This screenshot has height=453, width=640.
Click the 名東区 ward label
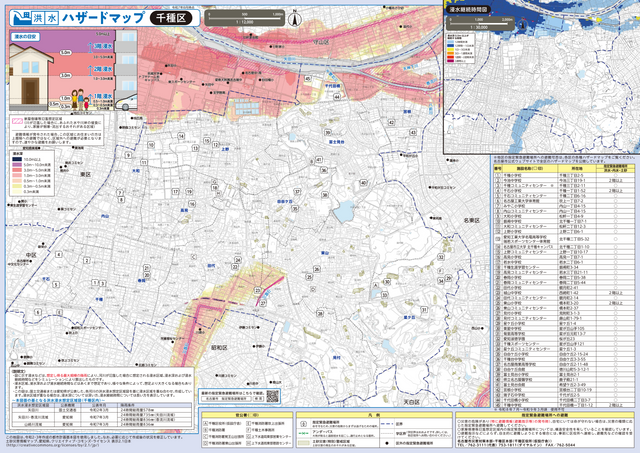coord(471,220)
